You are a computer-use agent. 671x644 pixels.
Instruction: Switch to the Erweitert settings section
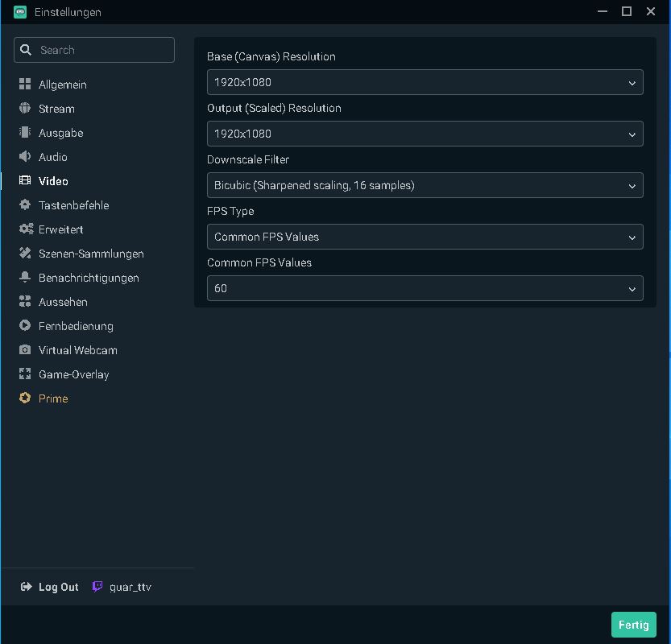coord(60,229)
